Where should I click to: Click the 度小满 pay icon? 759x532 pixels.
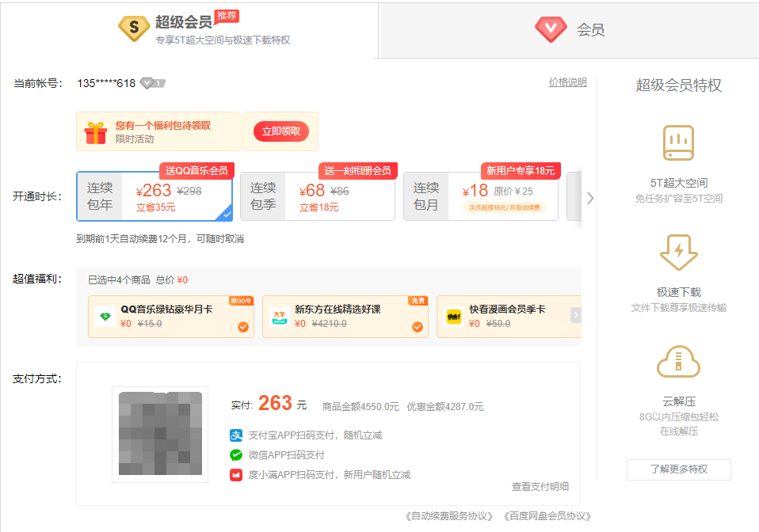click(236, 475)
